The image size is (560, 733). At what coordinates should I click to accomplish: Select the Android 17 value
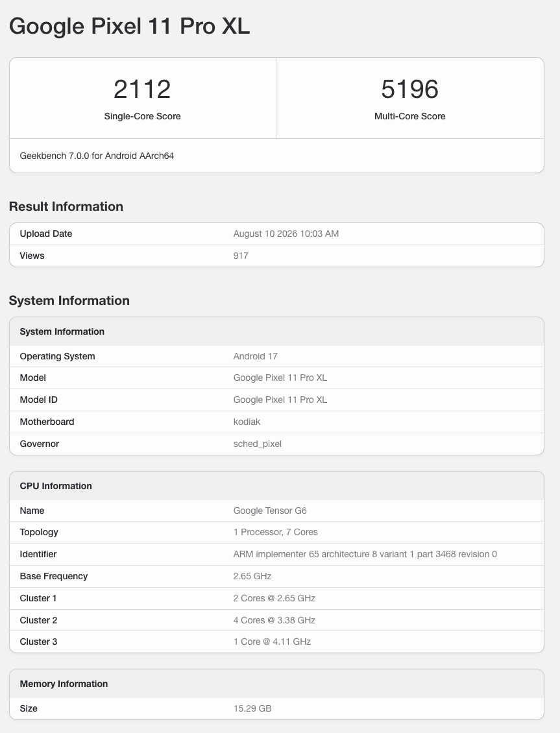[x=255, y=356]
